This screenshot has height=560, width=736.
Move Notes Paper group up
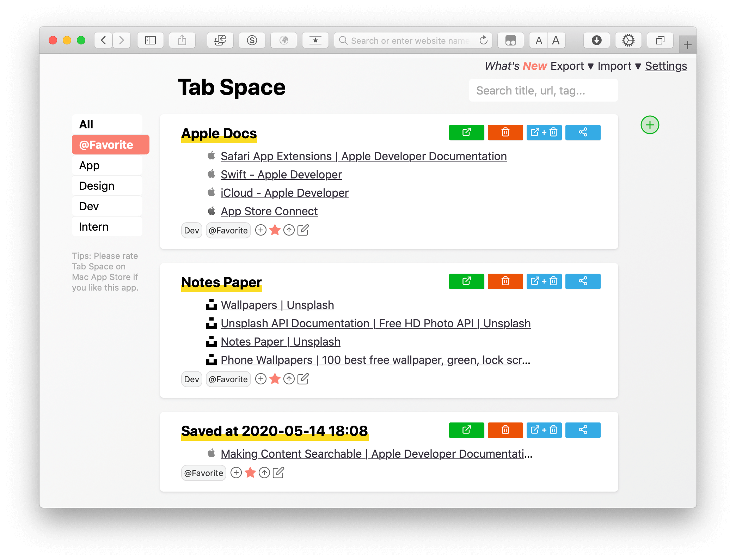[x=289, y=379]
